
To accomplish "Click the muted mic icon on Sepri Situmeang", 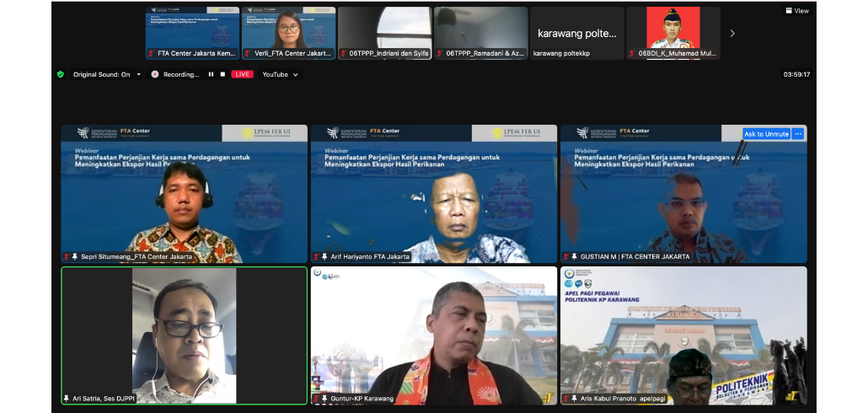I will click(x=67, y=256).
